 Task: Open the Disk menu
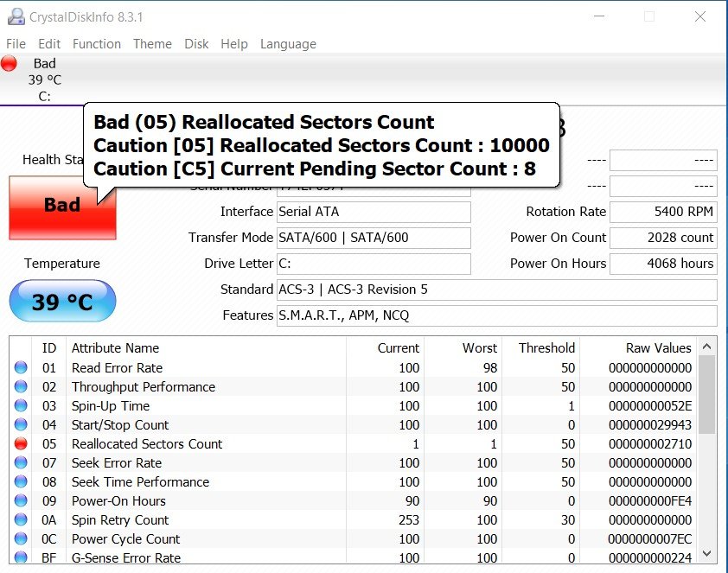point(196,44)
